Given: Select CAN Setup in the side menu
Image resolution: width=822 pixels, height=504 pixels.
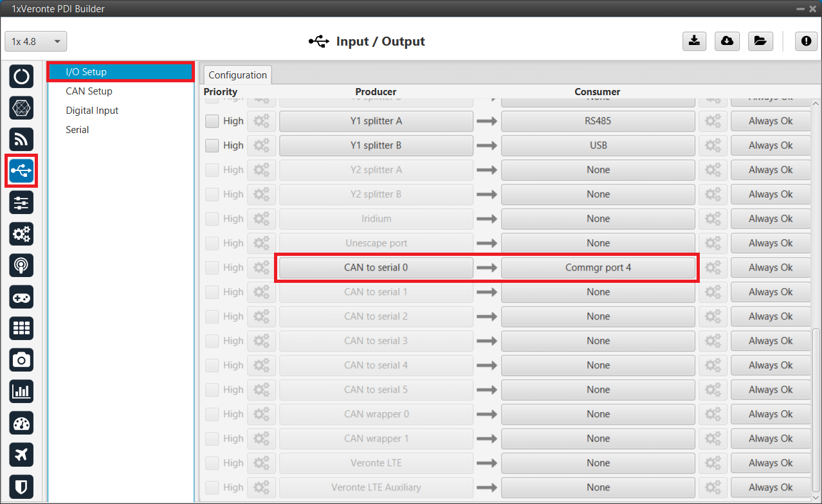Looking at the screenshot, I should pyautogui.click(x=89, y=91).
